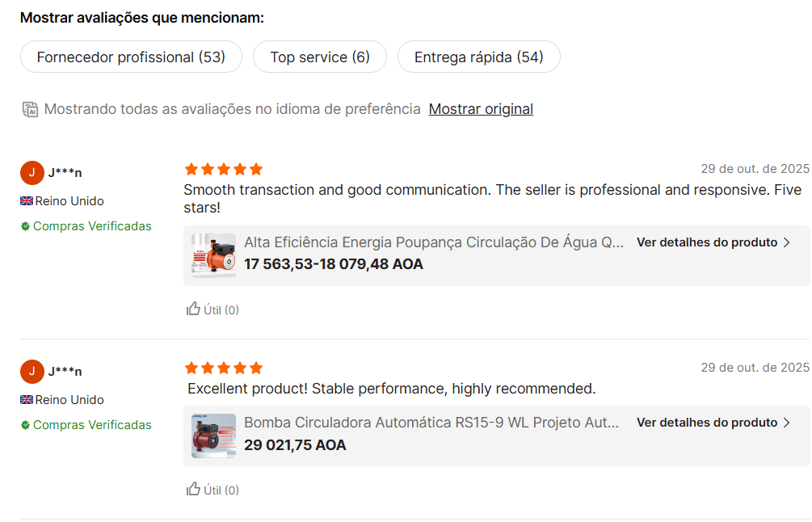Open the red circulator pump thumbnail
Viewport: 812px width, 522px height.
[214, 436]
